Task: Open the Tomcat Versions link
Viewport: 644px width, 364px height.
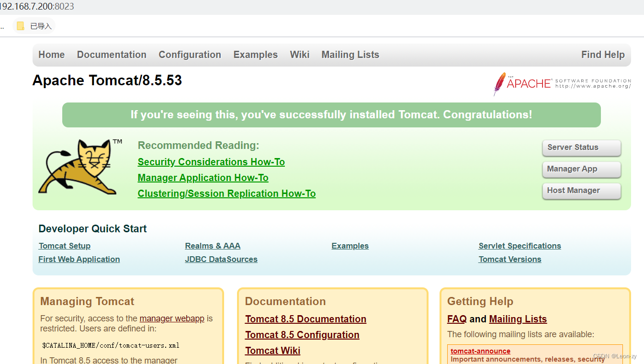Action: [x=510, y=259]
